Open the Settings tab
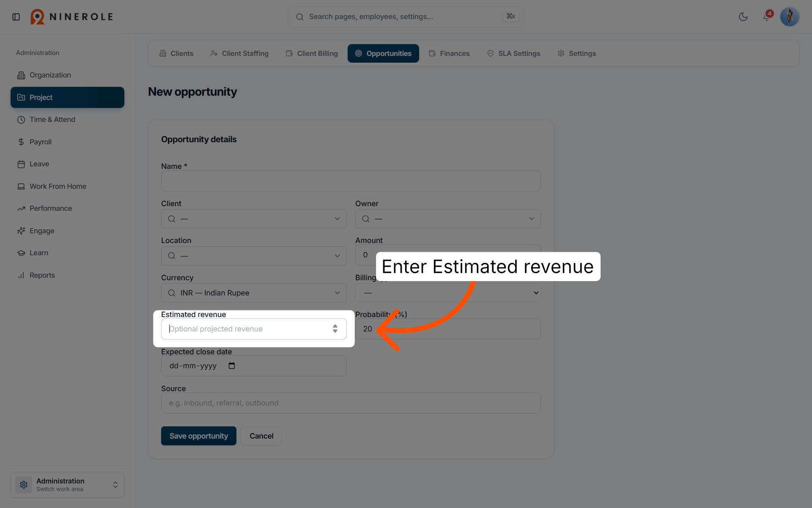This screenshot has height=508, width=812. click(x=577, y=53)
